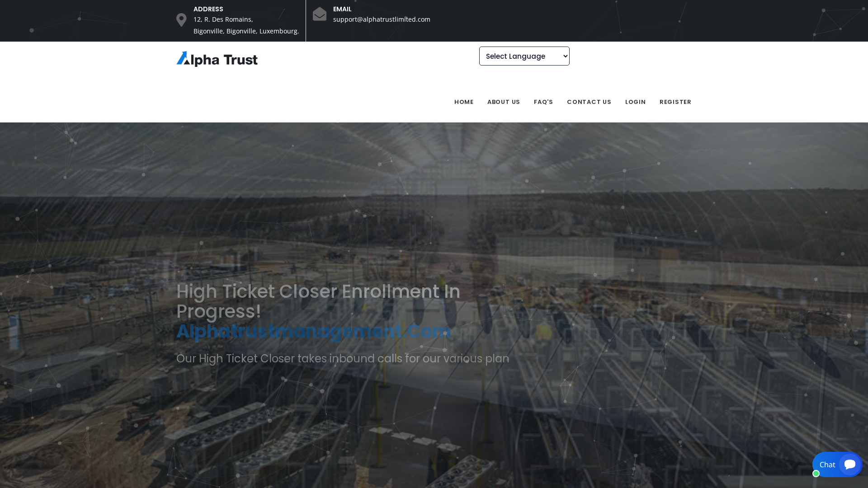
Task: Click the address map pin icon
Action: pyautogui.click(x=181, y=20)
